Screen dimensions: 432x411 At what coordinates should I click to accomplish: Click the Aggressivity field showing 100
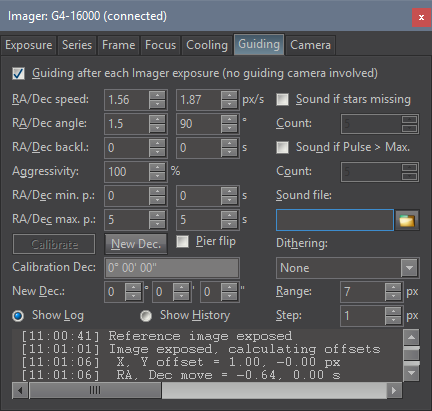tap(127, 172)
